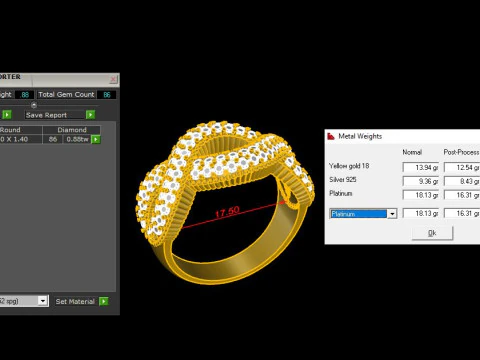The image size is (480, 360).
Task: Click the Yellow gold 18 Normal weight field
Action: (x=421, y=167)
